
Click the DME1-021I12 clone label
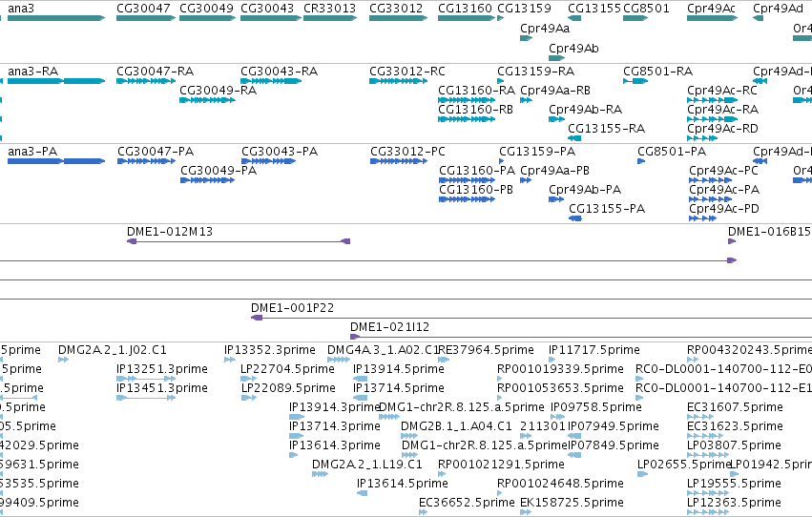[389, 326]
